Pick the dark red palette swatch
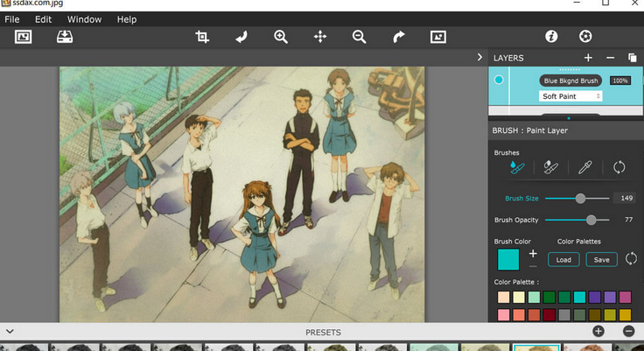 coord(549,315)
